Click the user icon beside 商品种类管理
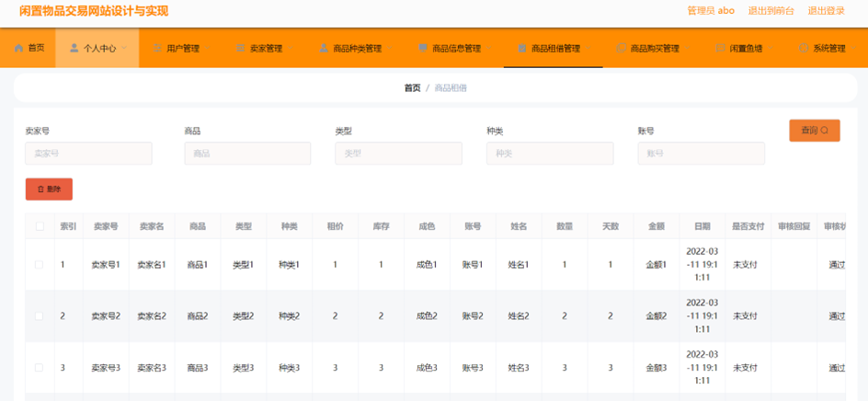Viewport: 868px width, 401px height. point(324,48)
